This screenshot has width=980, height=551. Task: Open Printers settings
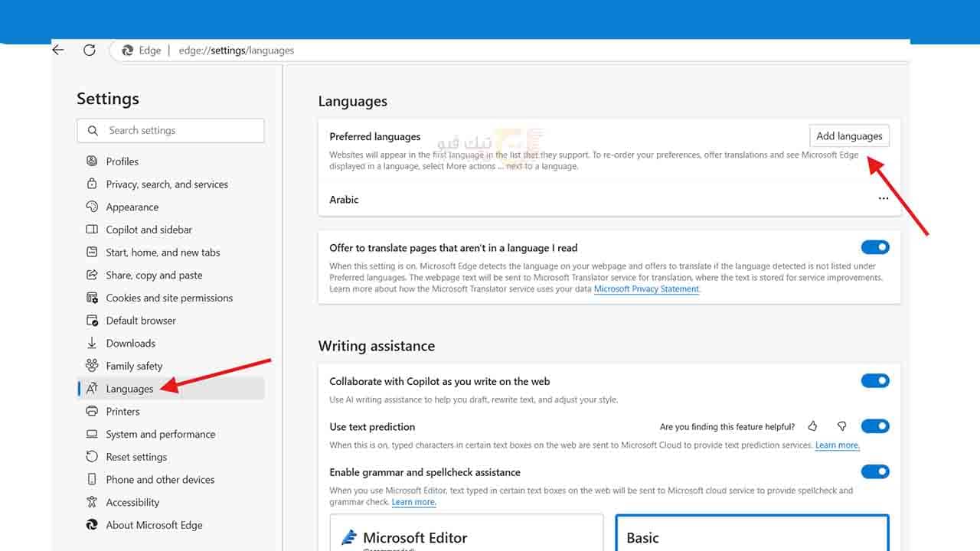click(123, 412)
